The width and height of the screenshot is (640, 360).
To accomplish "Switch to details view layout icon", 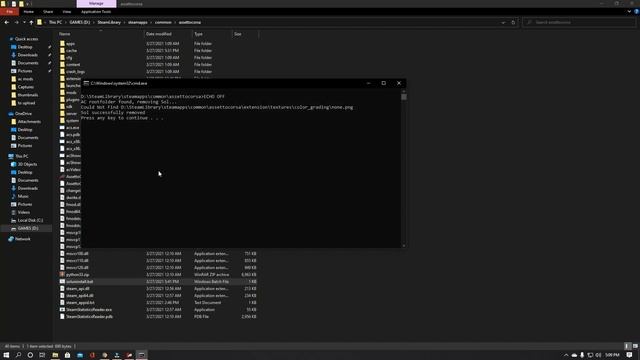I will tap(627, 346).
